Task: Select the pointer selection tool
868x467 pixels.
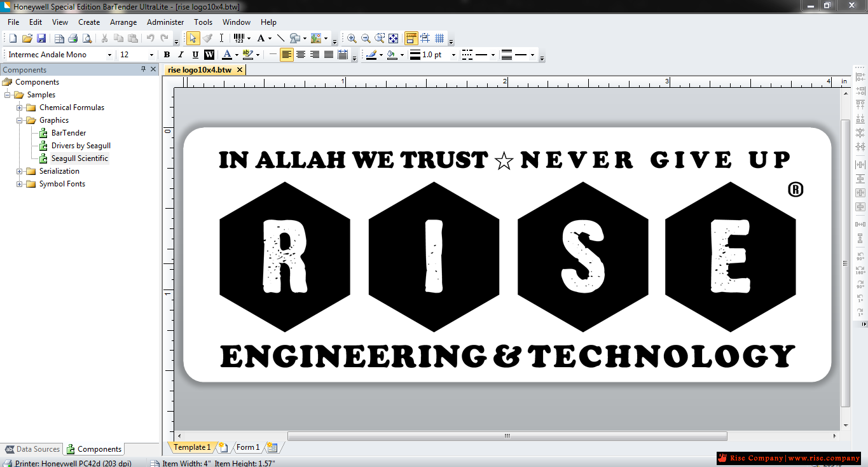Action: point(193,39)
